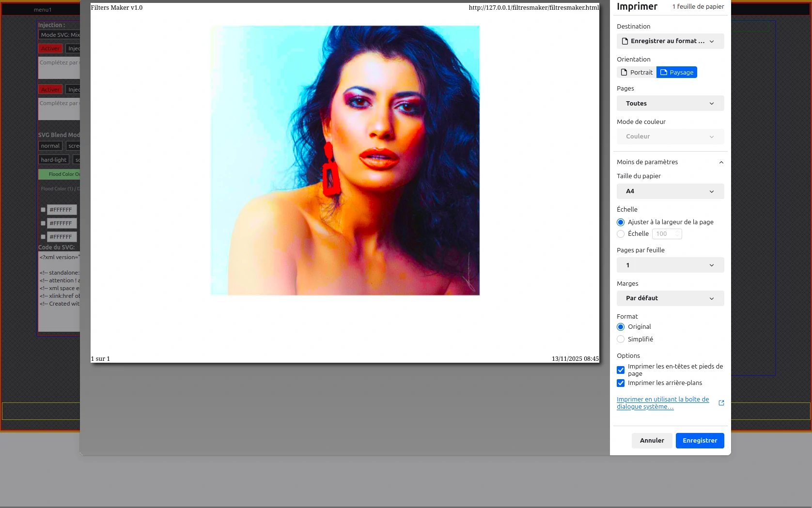Tick the checkbox beside the second #FFFFFF field
Viewport: 812px width, 508px height.
pyautogui.click(x=43, y=223)
